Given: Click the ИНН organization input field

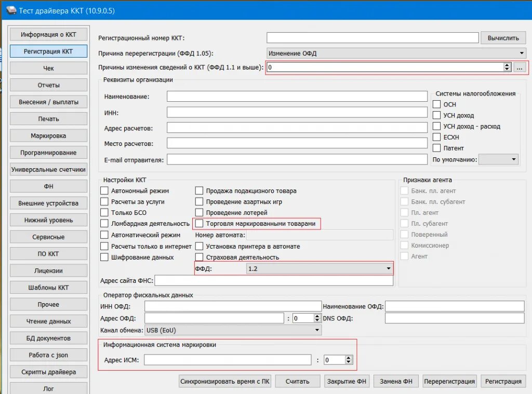Looking at the screenshot, I should (x=297, y=112).
